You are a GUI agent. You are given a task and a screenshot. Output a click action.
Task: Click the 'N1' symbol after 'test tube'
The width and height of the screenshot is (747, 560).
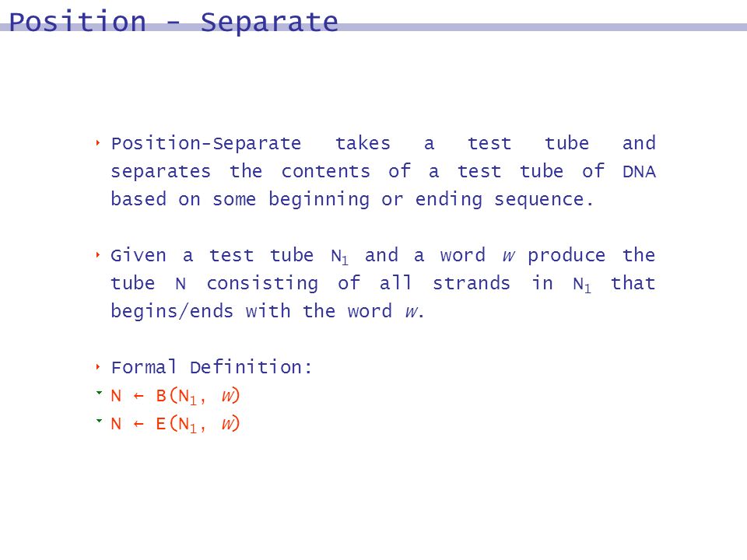tap(339, 257)
